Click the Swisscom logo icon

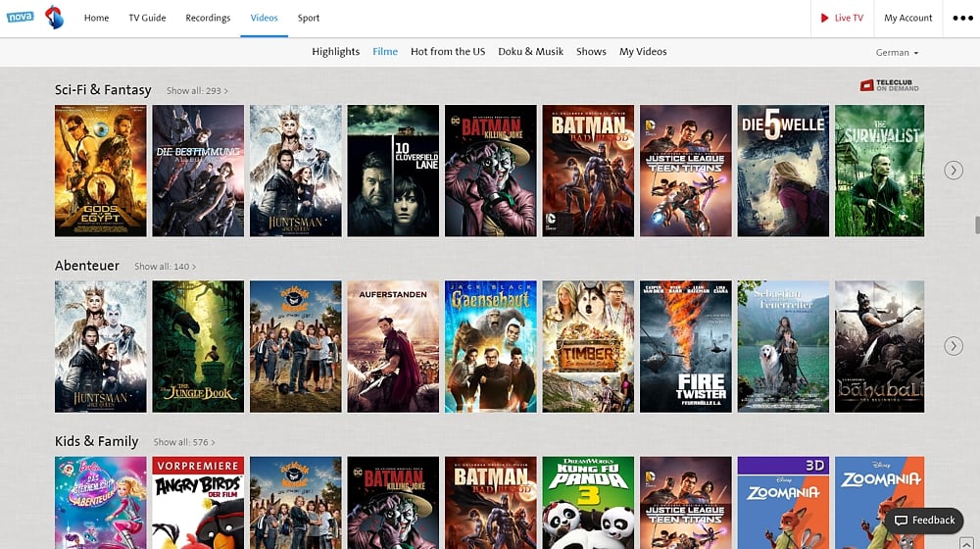[55, 17]
